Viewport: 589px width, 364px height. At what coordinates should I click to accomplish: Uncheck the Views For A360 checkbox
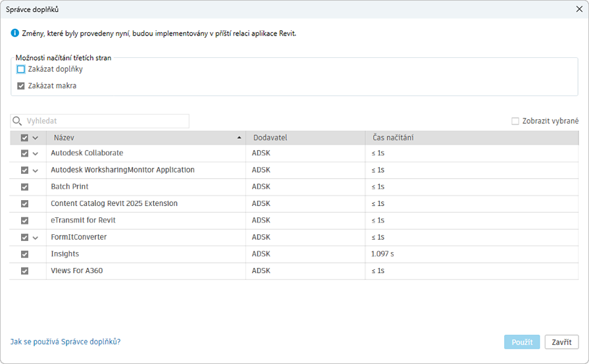(25, 271)
